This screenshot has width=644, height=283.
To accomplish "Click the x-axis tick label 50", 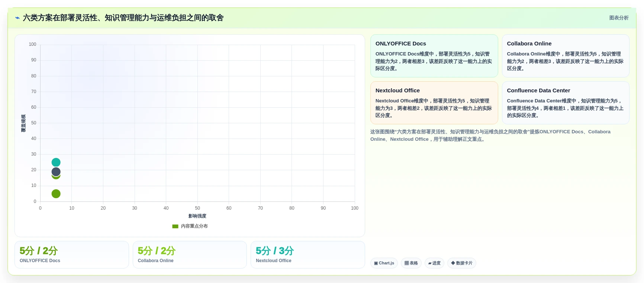I will point(197,208).
